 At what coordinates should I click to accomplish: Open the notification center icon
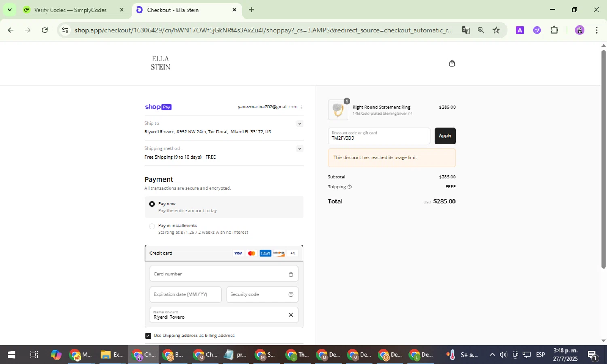[592, 355]
